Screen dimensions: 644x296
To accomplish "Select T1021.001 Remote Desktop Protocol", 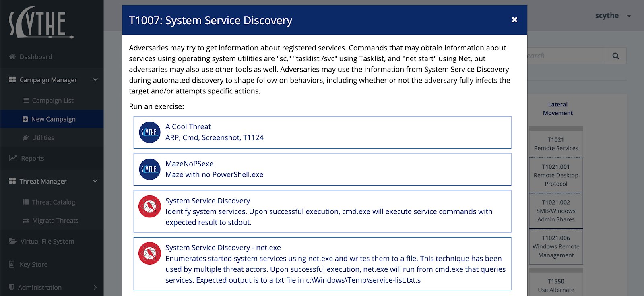I will [556, 175].
